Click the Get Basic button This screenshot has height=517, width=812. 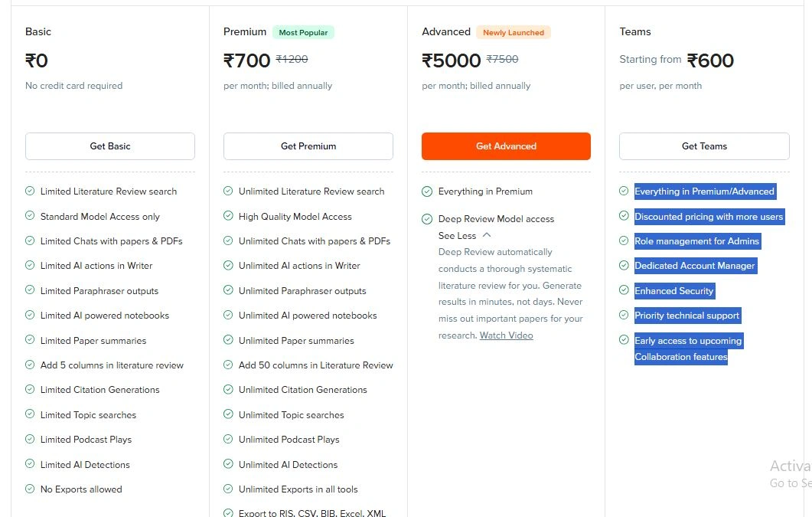(109, 146)
